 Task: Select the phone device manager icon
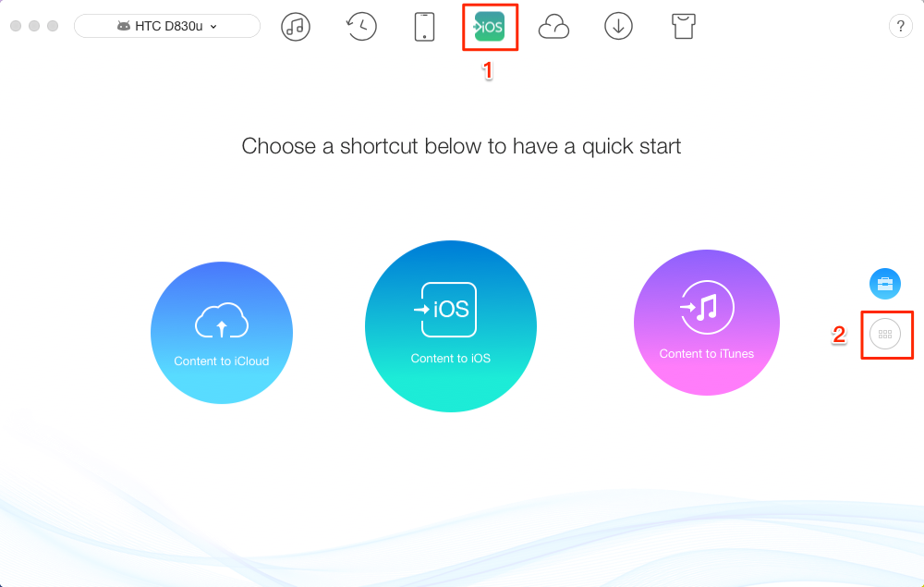tap(424, 27)
